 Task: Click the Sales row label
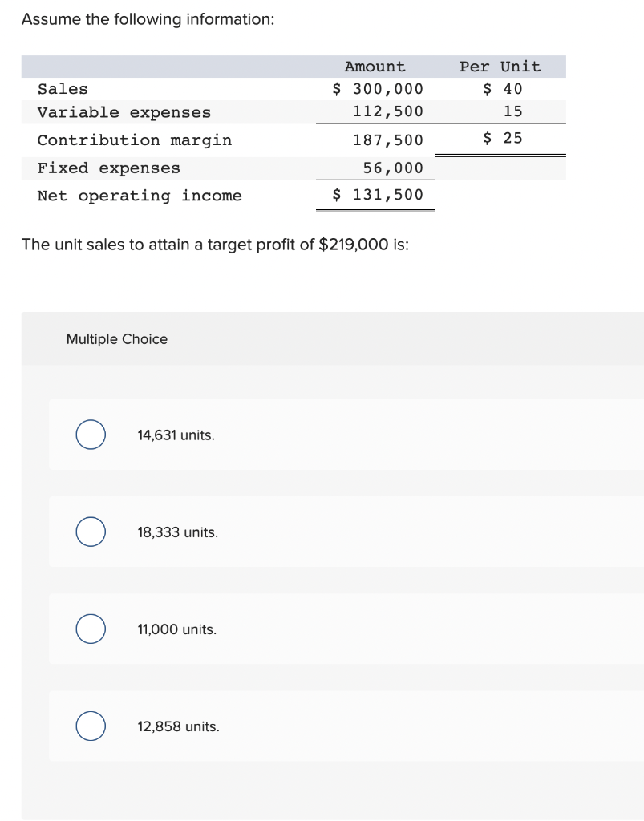[x=63, y=89]
